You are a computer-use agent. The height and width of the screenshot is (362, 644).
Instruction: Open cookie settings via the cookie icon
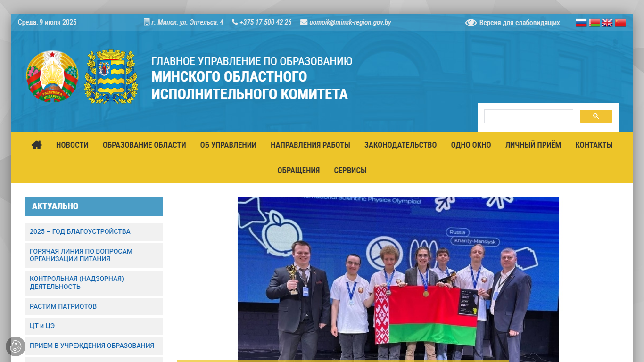(16, 346)
